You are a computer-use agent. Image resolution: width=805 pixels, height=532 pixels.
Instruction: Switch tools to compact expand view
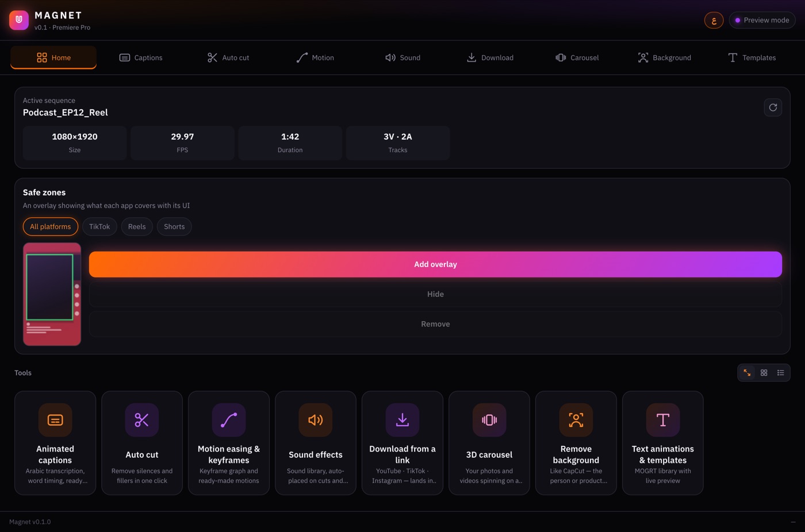pyautogui.click(x=747, y=373)
